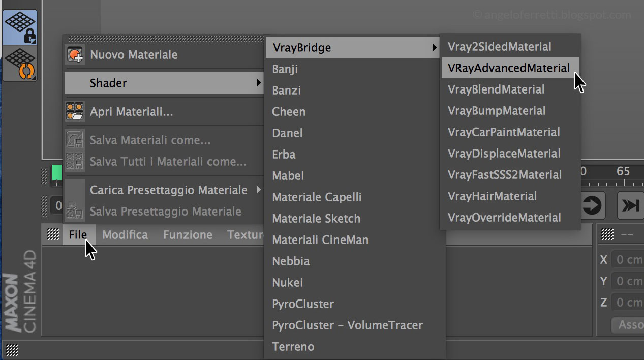This screenshot has width=644, height=360.
Task: Select the Banji shader
Action: [354, 69]
